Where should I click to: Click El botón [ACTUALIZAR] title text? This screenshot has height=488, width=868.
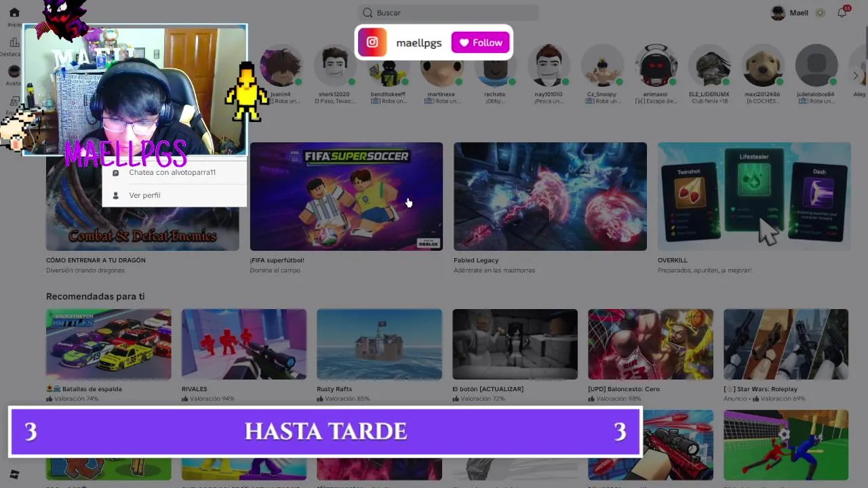pos(488,389)
